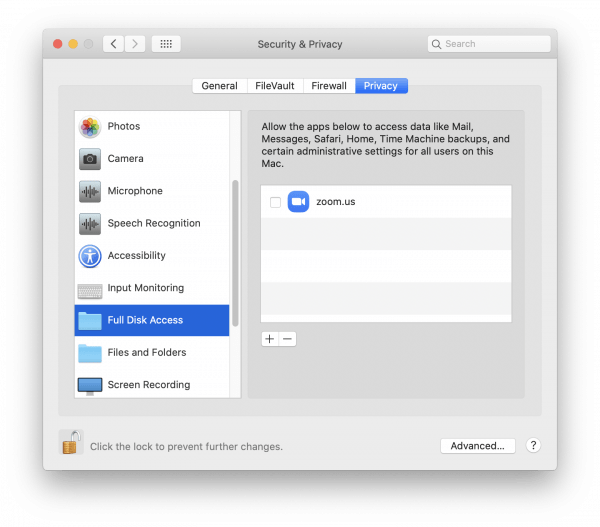Click the Files and Folders folder icon
Viewport: 600px width, 527px height.
(x=90, y=353)
